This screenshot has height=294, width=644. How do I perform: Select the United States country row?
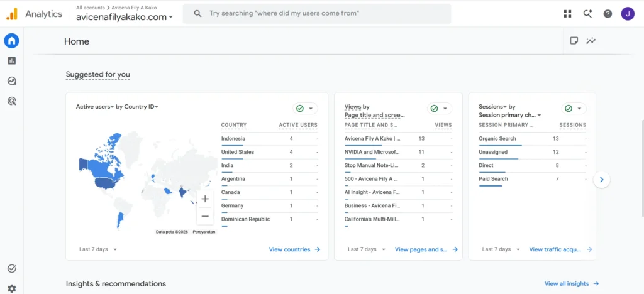click(x=269, y=152)
